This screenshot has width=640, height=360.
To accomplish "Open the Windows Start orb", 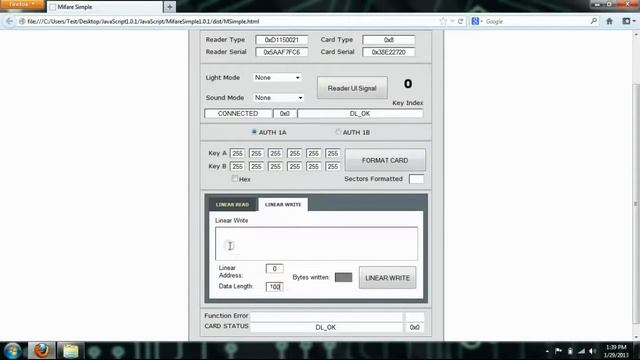I will click(12, 351).
